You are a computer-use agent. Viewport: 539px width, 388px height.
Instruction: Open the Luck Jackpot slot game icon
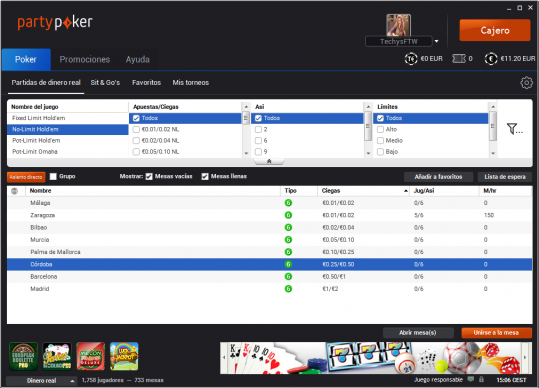tap(124, 356)
